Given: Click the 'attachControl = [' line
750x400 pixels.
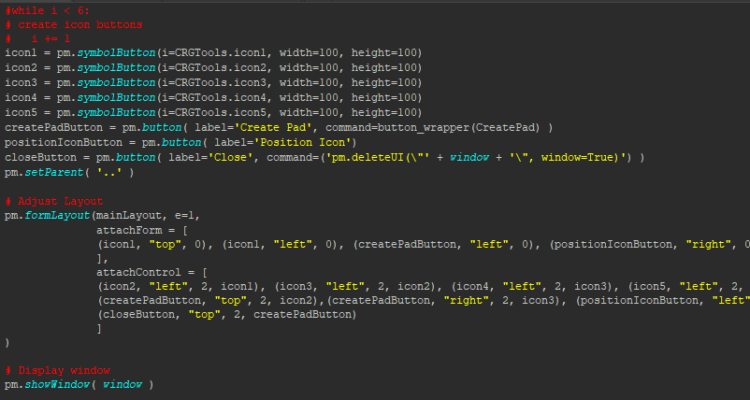Looking at the screenshot, I should (x=152, y=272).
